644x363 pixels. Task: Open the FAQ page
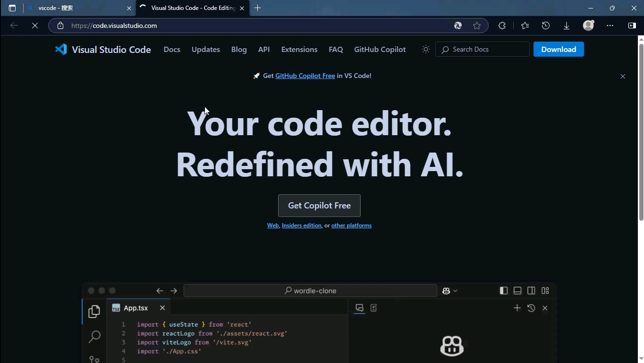coord(336,49)
